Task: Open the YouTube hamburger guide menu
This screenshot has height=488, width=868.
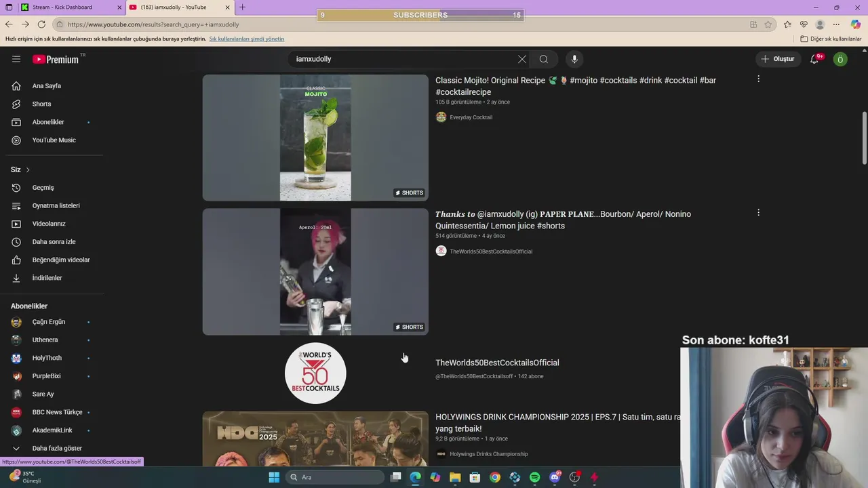Action: tap(16, 59)
